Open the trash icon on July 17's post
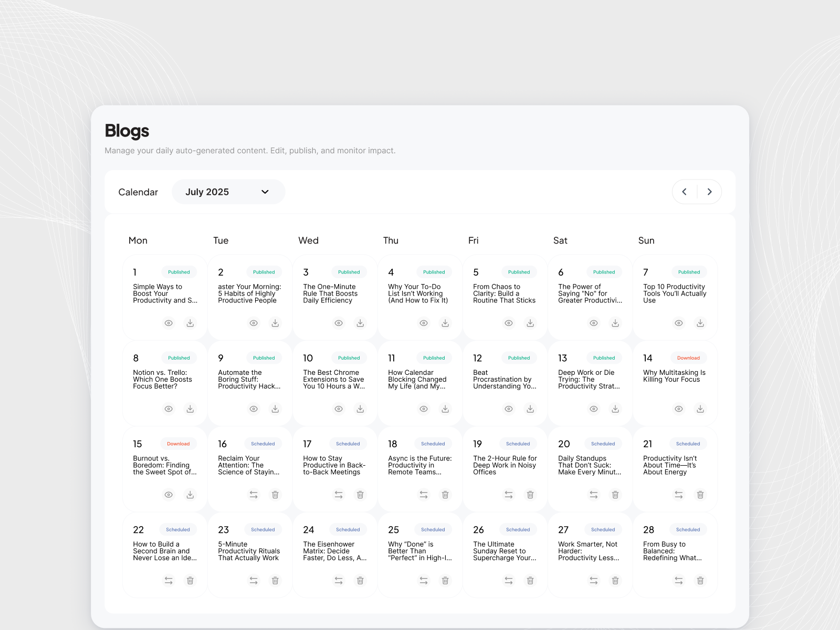 [x=360, y=495]
